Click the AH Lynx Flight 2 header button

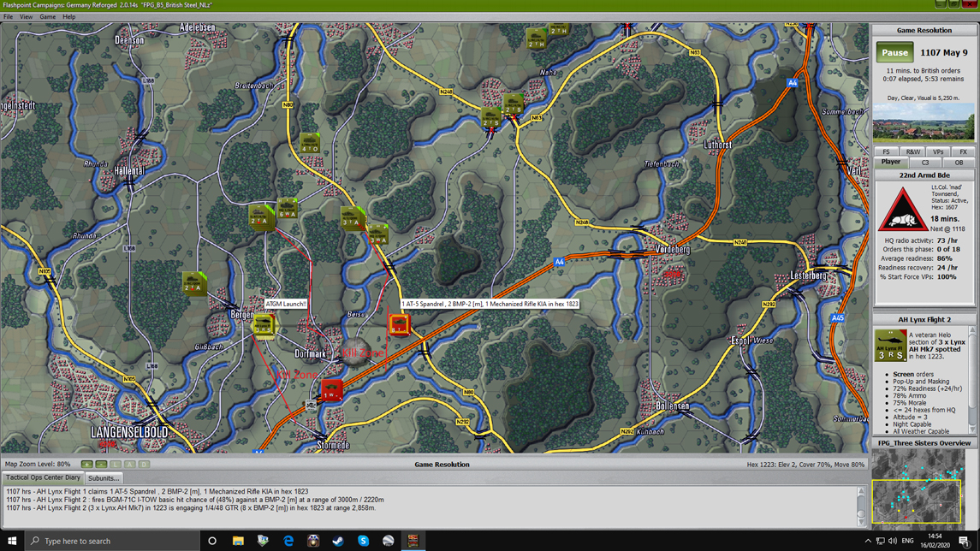coord(924,319)
